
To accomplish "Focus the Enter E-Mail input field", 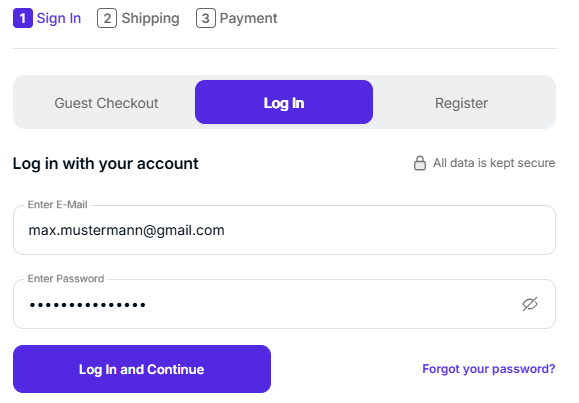I will [284, 230].
